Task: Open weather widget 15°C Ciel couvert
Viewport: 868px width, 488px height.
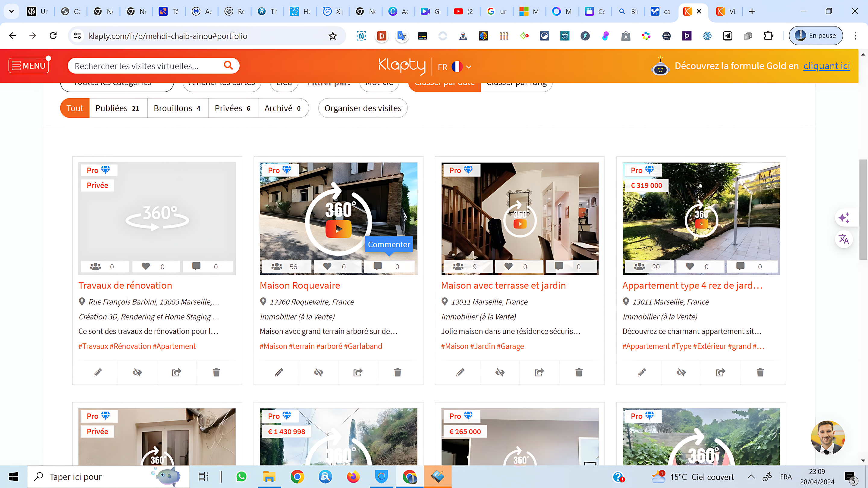Action: point(692,477)
